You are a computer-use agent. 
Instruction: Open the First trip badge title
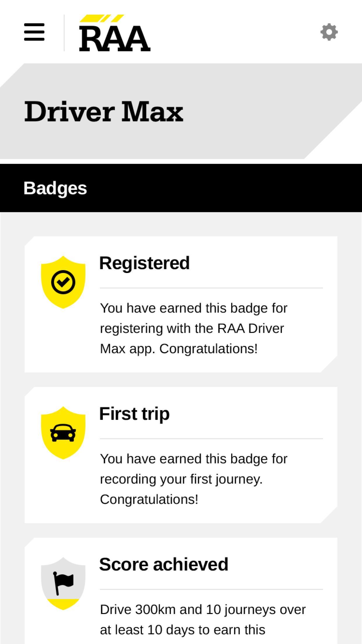click(x=134, y=414)
